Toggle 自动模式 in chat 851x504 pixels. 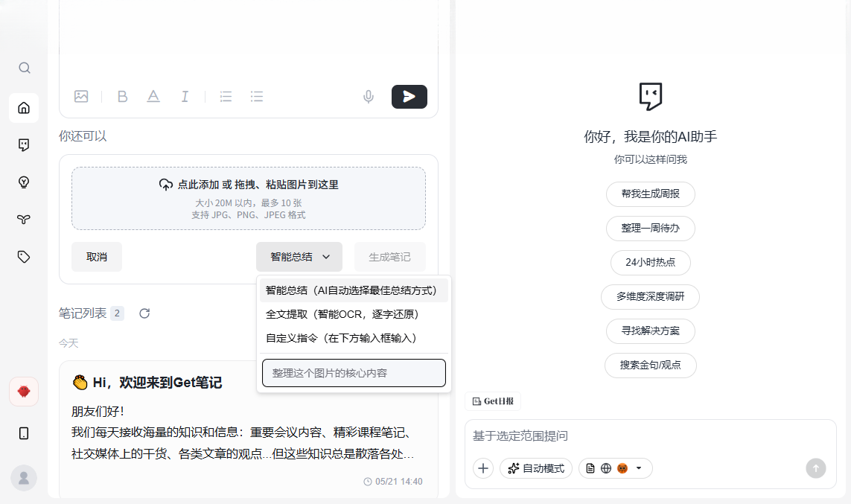click(536, 468)
